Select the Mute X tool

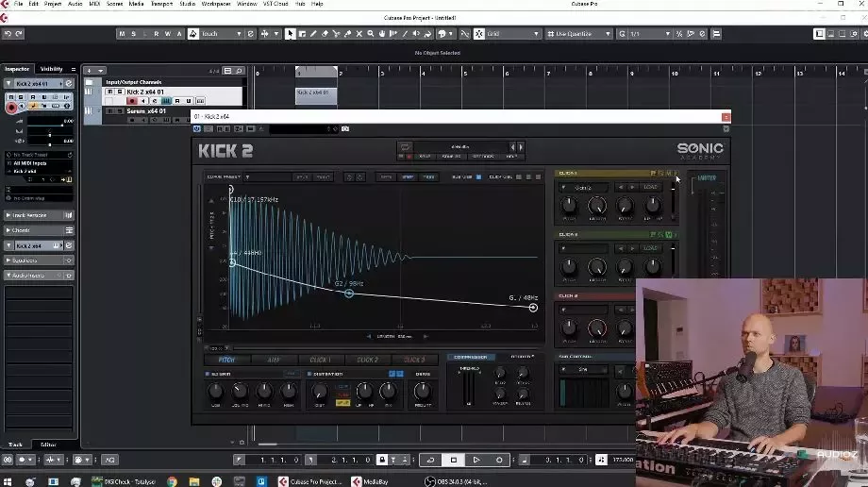click(359, 34)
